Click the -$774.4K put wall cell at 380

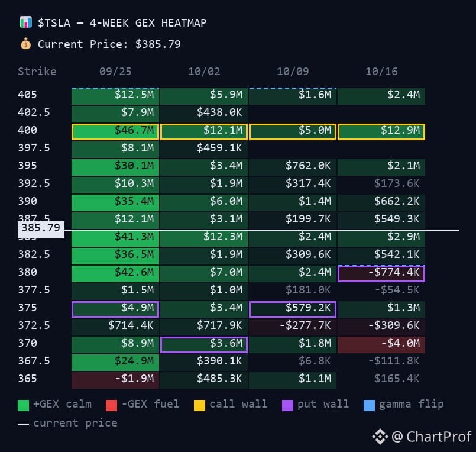point(381,274)
